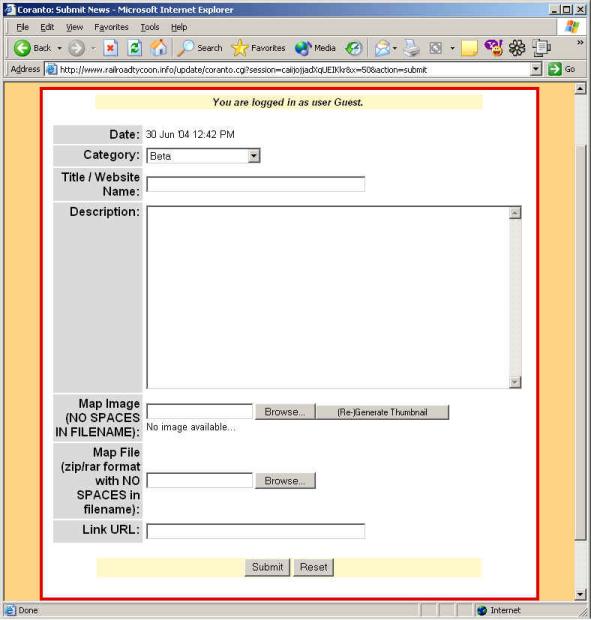591x620 pixels.
Task: Click the Edit page toolbar icon
Action: (x=436, y=48)
